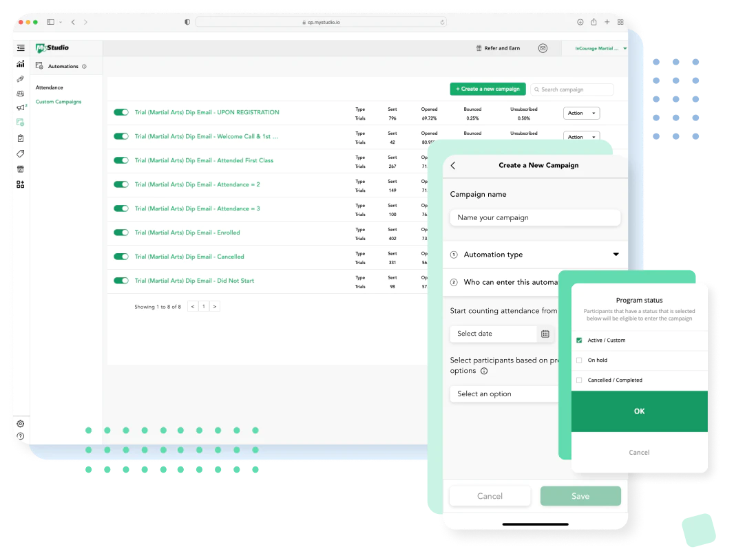Cancel the Program status dialog

pos(640,453)
